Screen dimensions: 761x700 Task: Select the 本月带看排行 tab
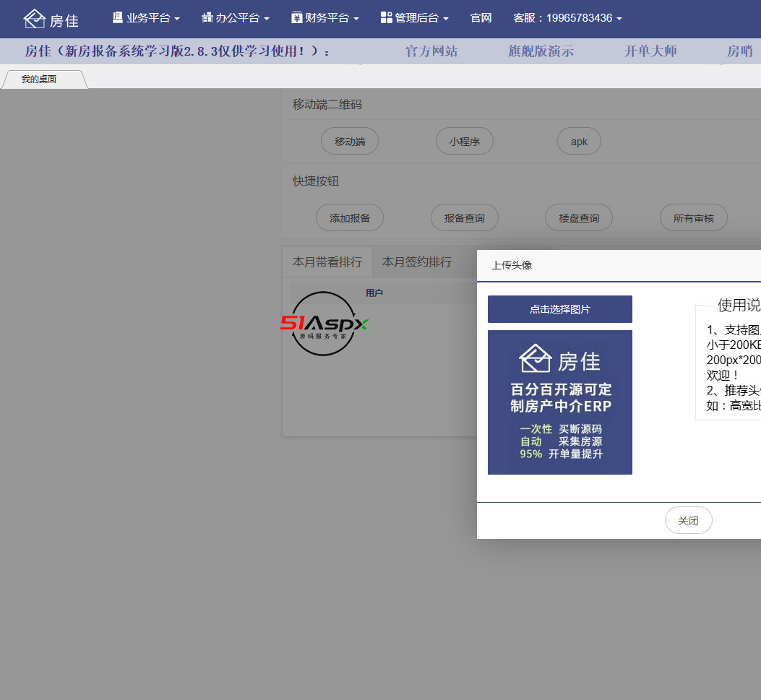327,262
